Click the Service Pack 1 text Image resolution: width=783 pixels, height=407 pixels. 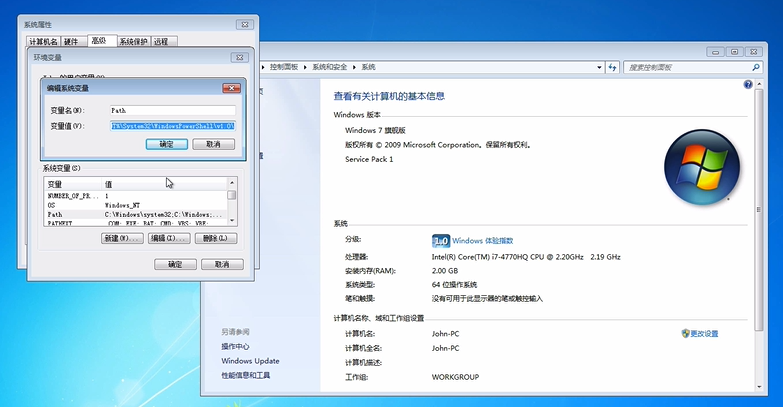click(x=369, y=159)
